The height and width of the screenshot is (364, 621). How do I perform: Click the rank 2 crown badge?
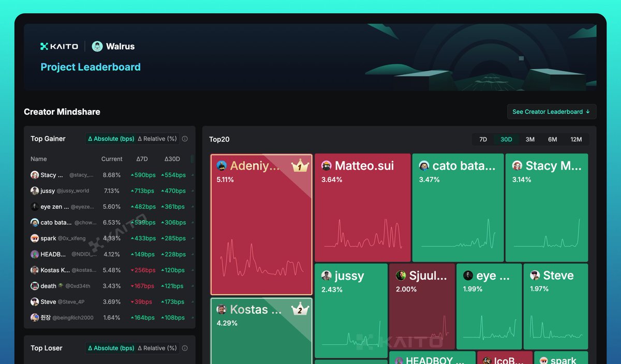pyautogui.click(x=300, y=310)
